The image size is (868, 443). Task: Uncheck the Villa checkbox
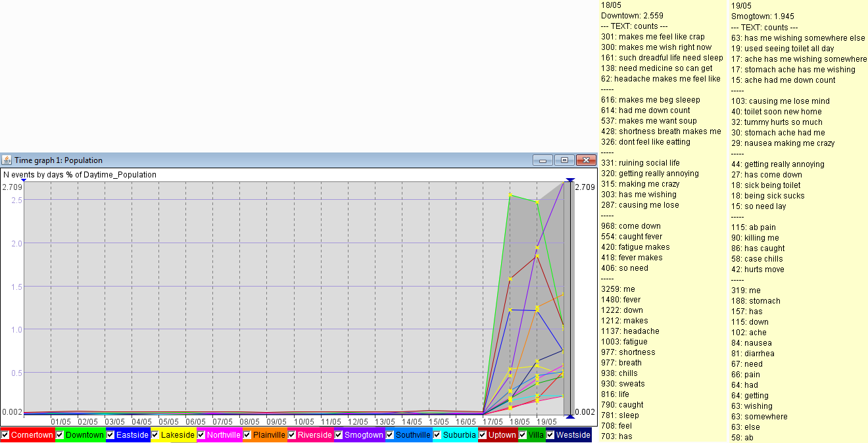[x=523, y=435]
